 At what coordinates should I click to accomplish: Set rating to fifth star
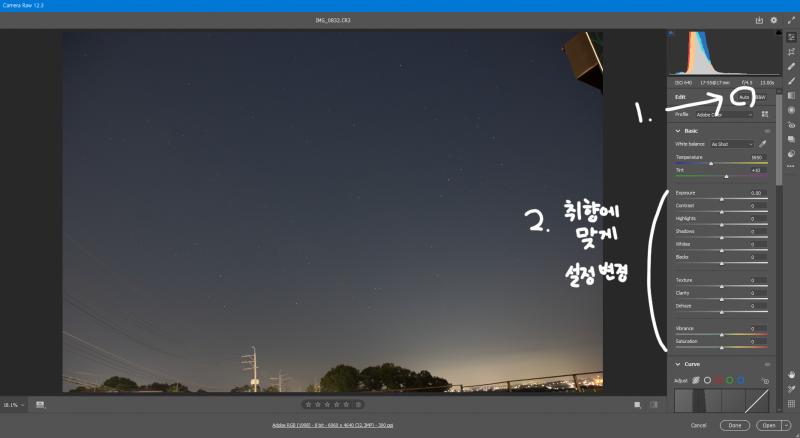coord(346,405)
